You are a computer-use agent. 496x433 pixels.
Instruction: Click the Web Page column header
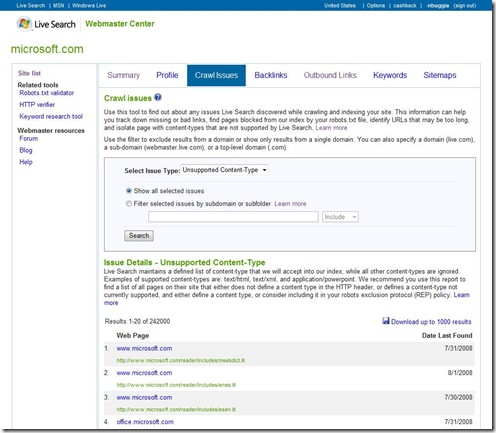[133, 336]
